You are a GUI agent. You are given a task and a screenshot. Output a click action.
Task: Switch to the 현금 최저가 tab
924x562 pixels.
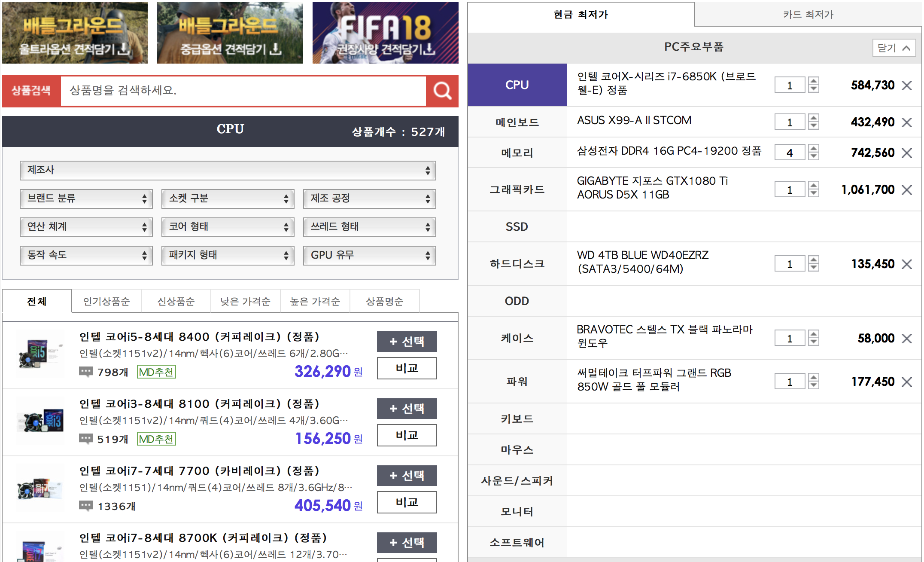click(581, 15)
